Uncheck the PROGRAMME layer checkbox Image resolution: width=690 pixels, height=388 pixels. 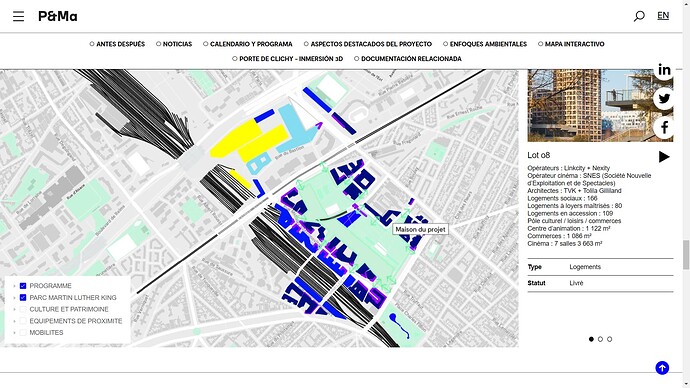[x=23, y=286]
